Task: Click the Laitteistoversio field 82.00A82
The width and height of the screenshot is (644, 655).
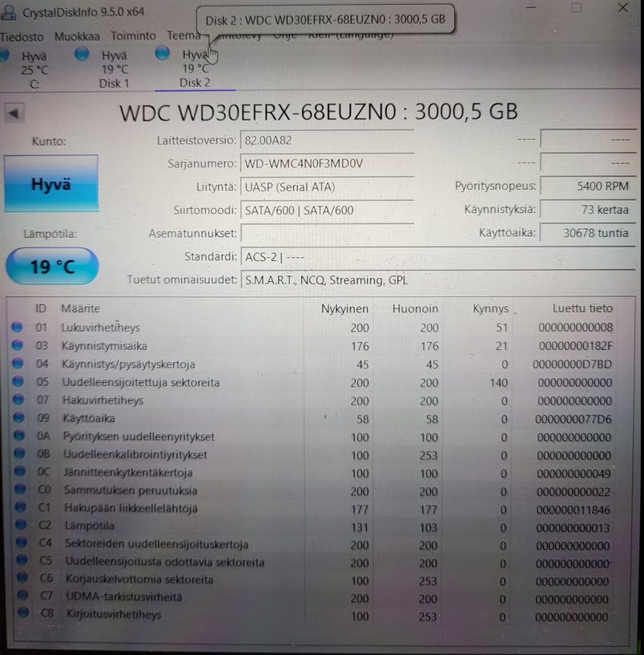Action: (328, 140)
